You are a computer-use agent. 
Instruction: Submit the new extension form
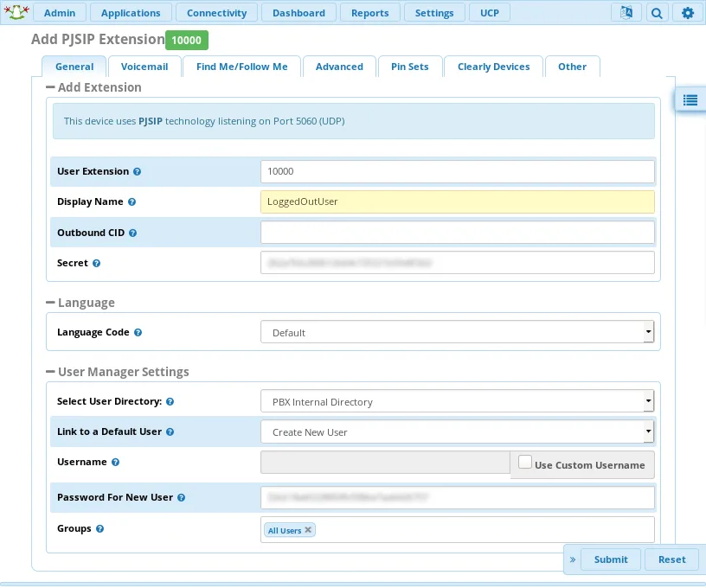point(611,559)
